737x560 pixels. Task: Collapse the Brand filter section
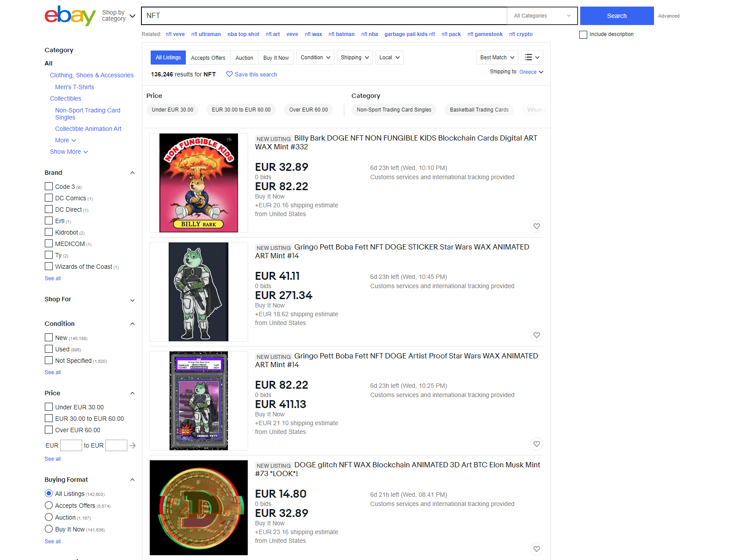[132, 173]
